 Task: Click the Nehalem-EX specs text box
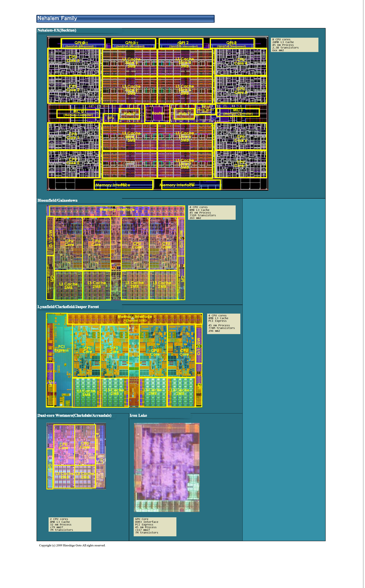pyautogui.click(x=294, y=45)
